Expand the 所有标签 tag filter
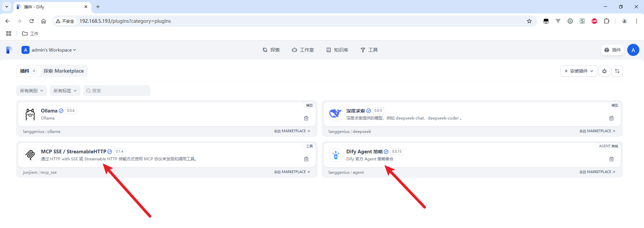 click(x=65, y=91)
